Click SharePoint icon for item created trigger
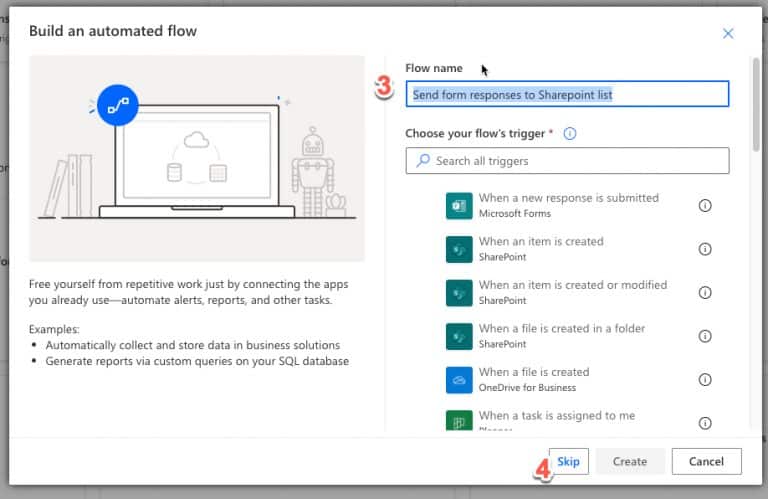 [x=459, y=249]
